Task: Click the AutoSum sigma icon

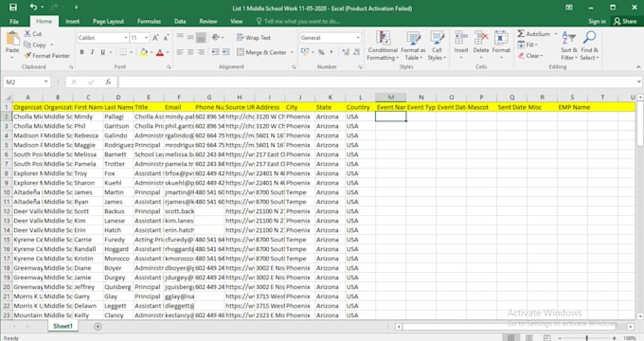Action: [521, 34]
